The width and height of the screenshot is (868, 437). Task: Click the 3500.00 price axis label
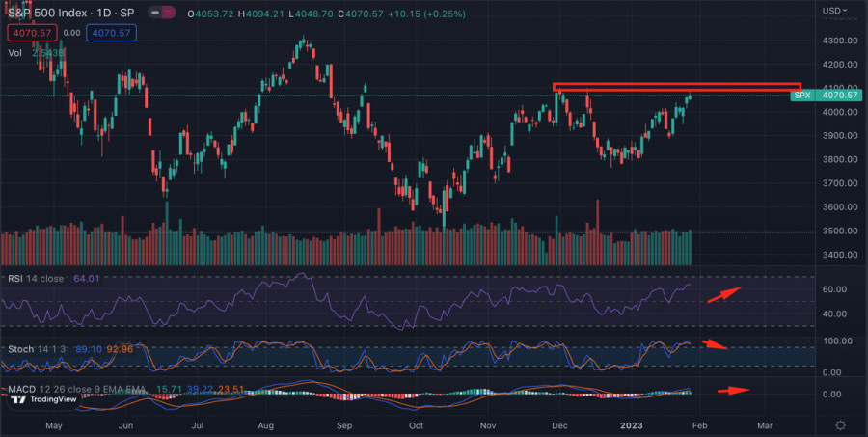[x=839, y=231]
